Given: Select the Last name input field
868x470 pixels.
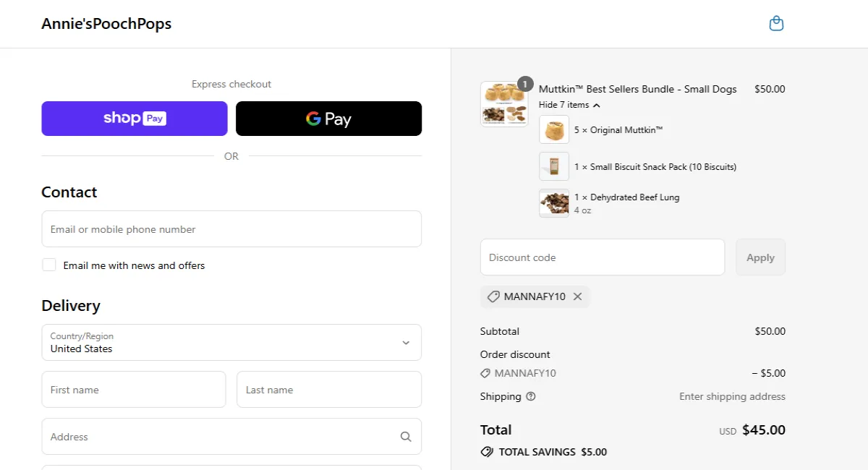Looking at the screenshot, I should pos(329,390).
